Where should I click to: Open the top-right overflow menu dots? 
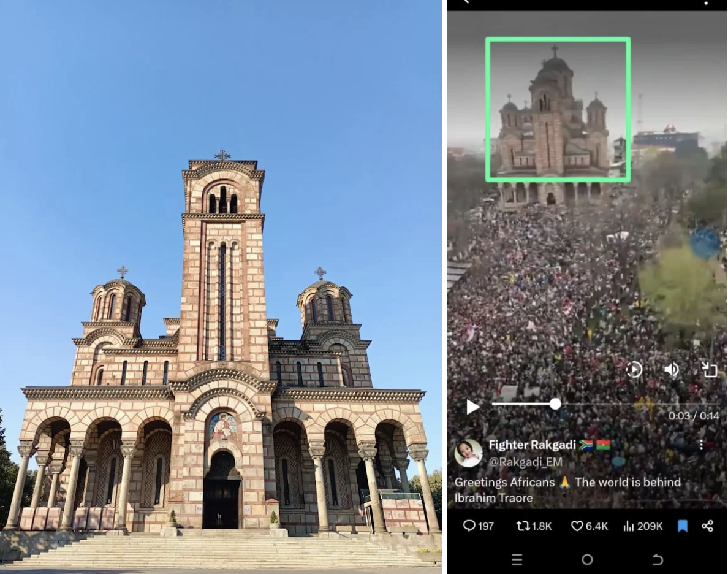706,2
